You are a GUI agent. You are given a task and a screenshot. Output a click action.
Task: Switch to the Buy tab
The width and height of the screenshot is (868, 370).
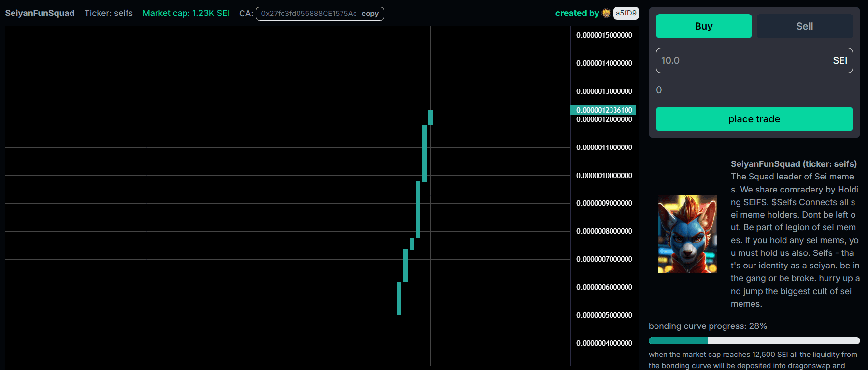click(704, 26)
